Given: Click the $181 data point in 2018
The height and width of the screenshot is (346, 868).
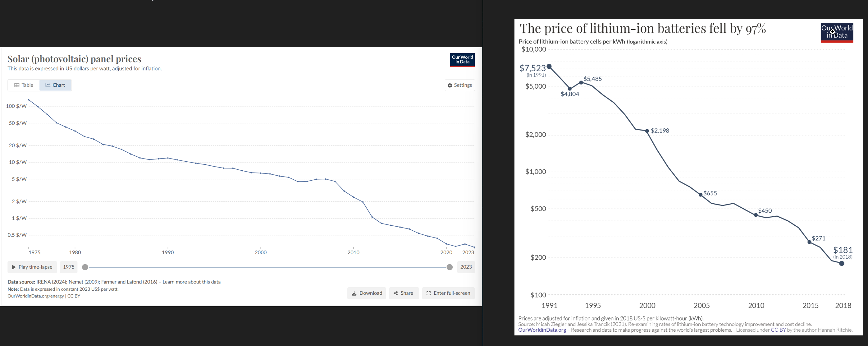Looking at the screenshot, I should pyautogui.click(x=841, y=263).
